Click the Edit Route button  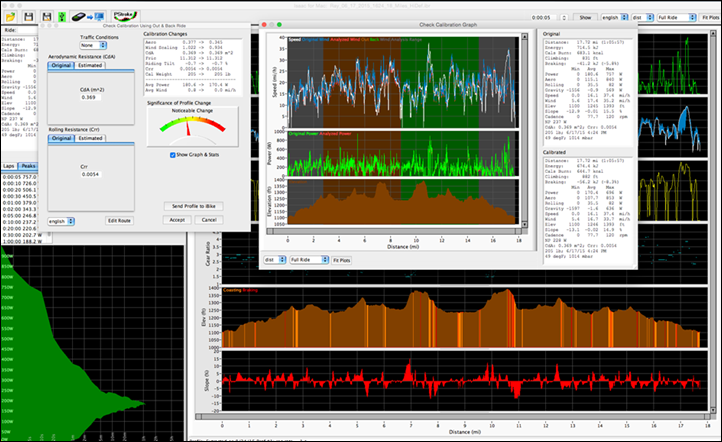tap(119, 221)
